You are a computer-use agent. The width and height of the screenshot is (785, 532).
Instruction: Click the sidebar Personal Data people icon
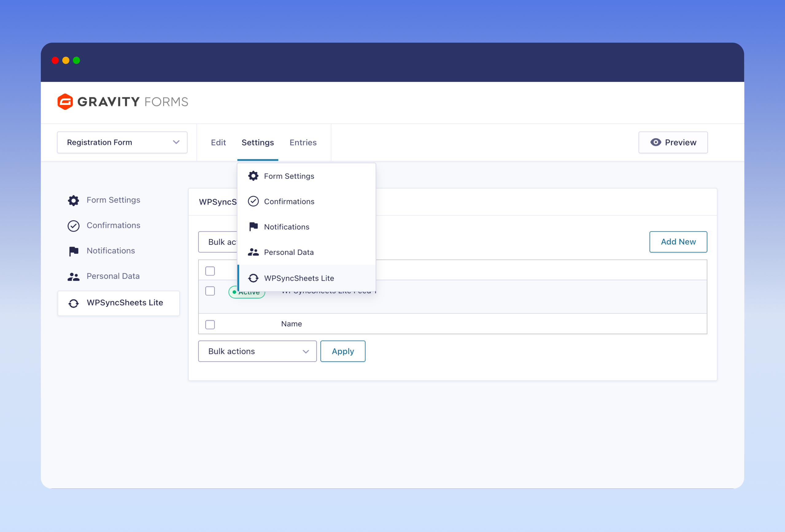[x=73, y=277]
